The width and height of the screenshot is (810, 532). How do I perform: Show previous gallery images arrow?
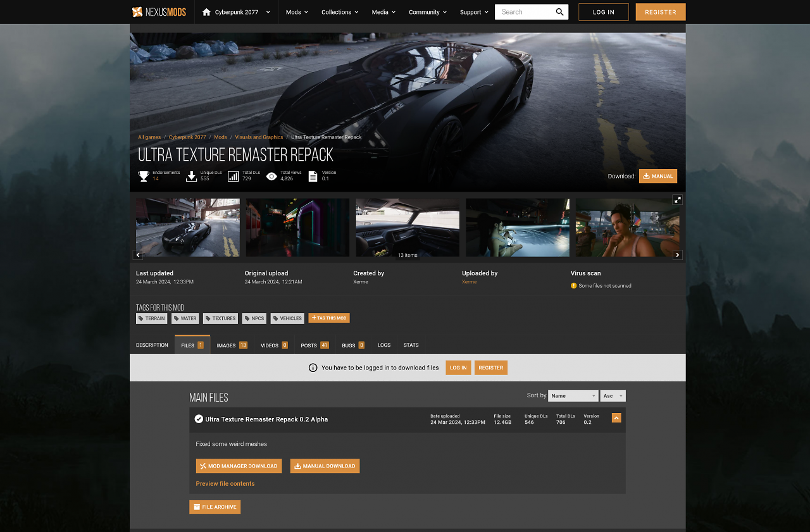coord(138,255)
